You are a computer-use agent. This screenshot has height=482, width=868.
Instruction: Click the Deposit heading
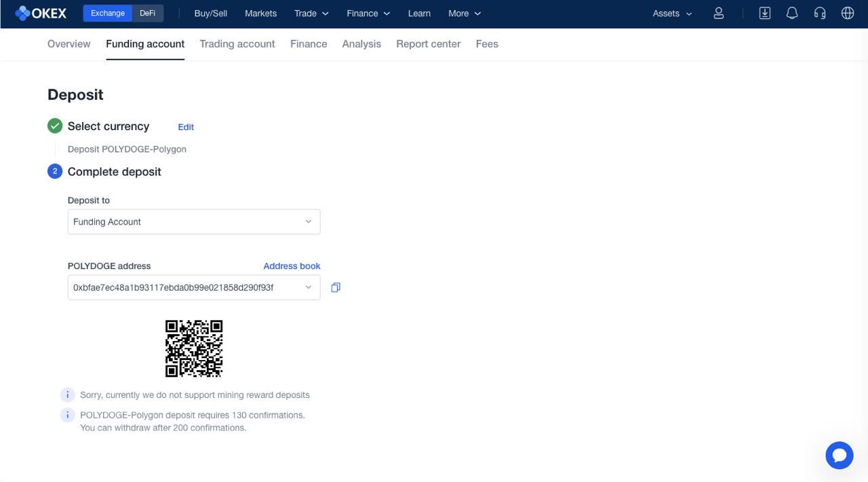point(75,95)
